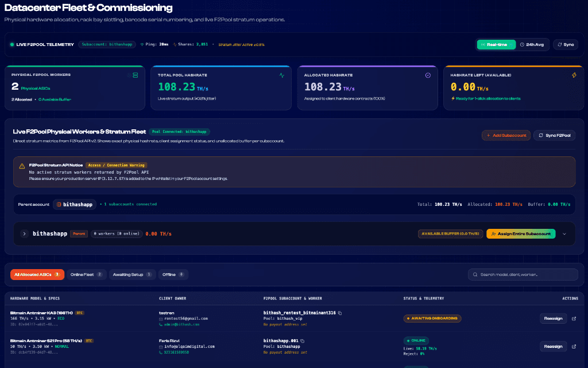
Task: Click the Access / Connection Warning label
Action: coord(116,165)
